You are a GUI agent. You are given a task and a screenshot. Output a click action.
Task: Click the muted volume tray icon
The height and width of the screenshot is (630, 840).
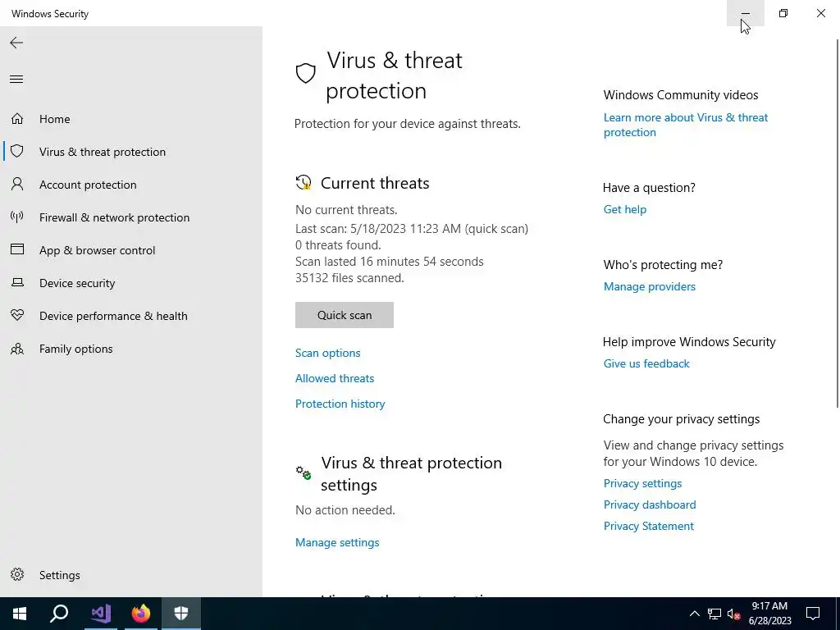pyautogui.click(x=734, y=614)
